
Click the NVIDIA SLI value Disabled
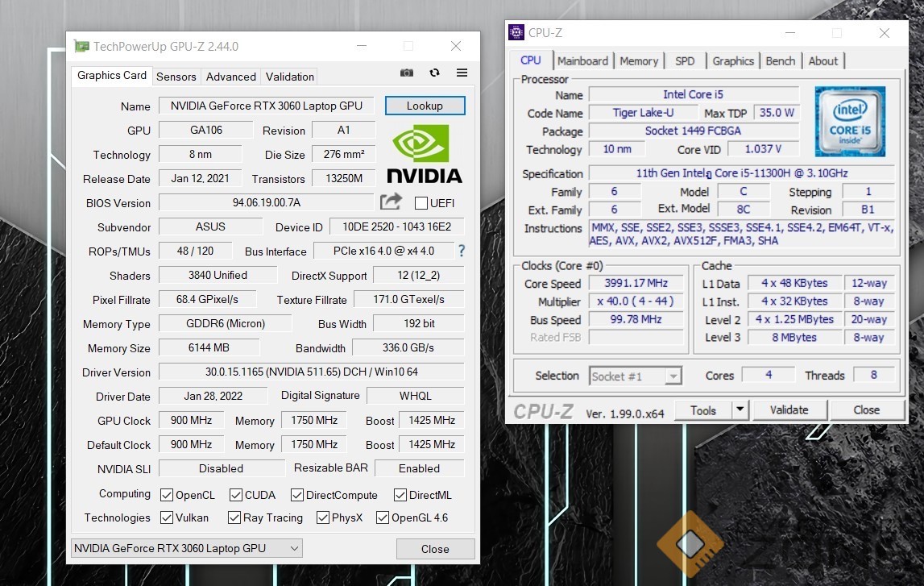tap(221, 468)
